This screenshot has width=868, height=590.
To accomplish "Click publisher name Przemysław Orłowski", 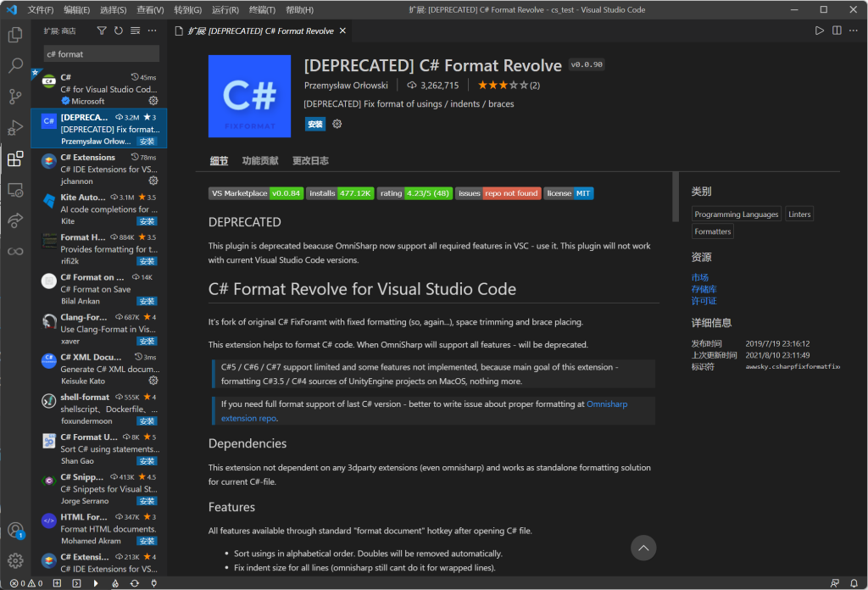I will [346, 86].
